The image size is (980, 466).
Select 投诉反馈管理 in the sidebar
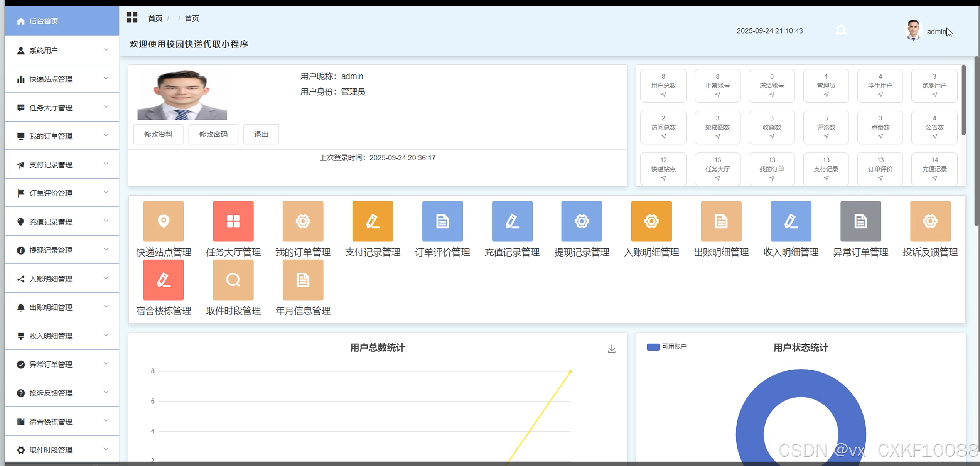[x=62, y=393]
